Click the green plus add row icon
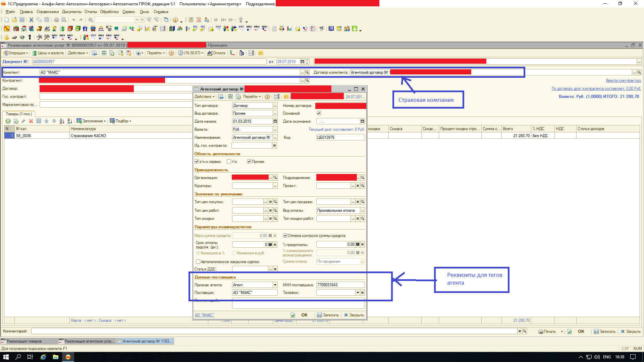The width and height of the screenshot is (644, 362). [x=8, y=121]
